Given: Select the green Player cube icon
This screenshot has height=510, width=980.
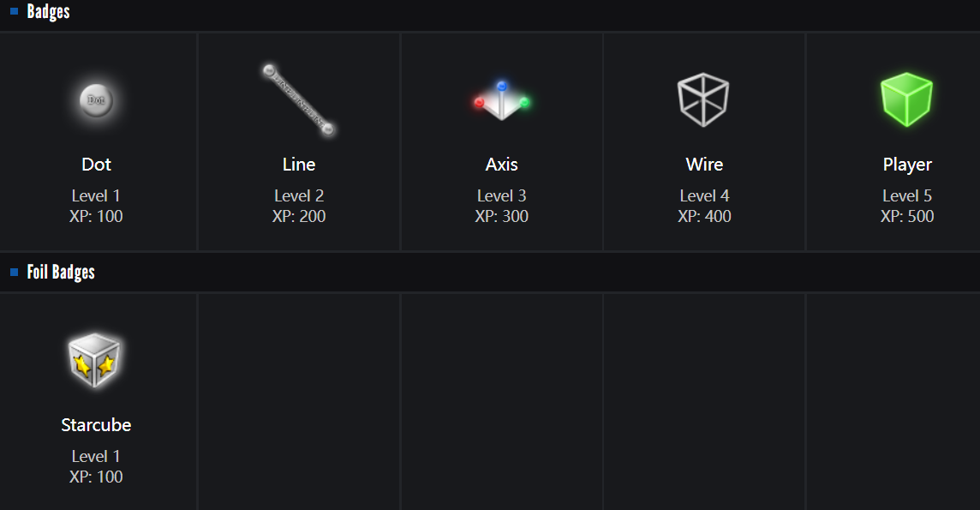Looking at the screenshot, I should (906, 99).
